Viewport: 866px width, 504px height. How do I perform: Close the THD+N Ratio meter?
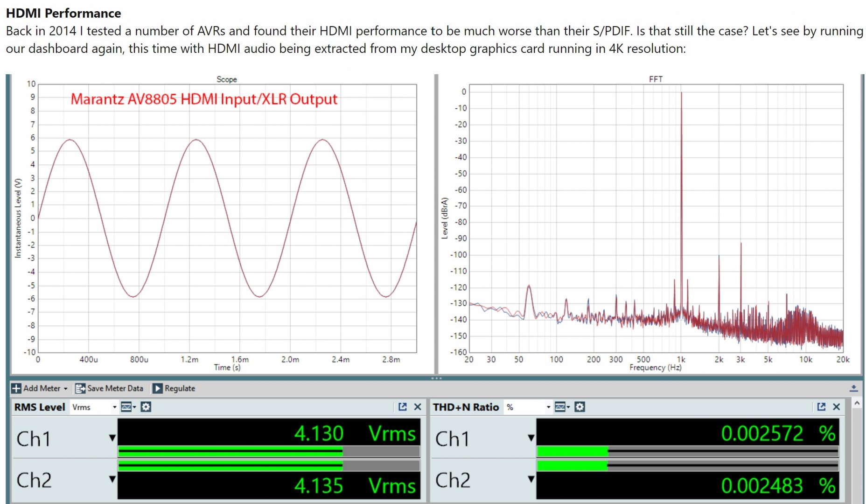837,407
